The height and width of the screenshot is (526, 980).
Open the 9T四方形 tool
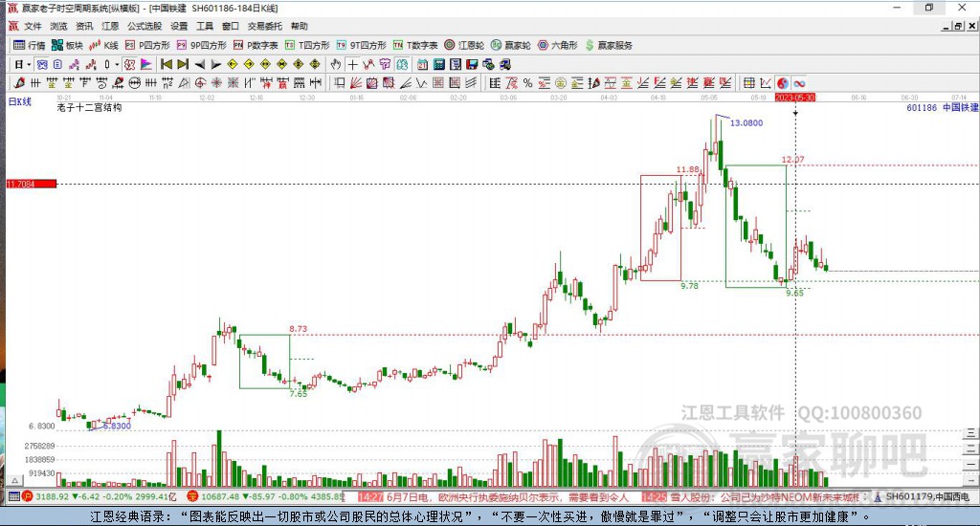361,45
